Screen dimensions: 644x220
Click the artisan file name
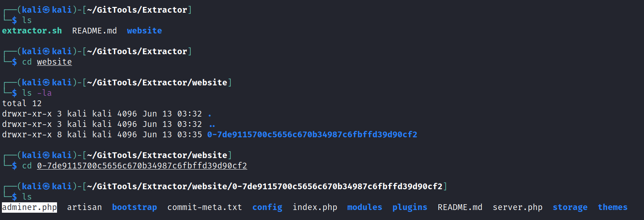click(84, 207)
